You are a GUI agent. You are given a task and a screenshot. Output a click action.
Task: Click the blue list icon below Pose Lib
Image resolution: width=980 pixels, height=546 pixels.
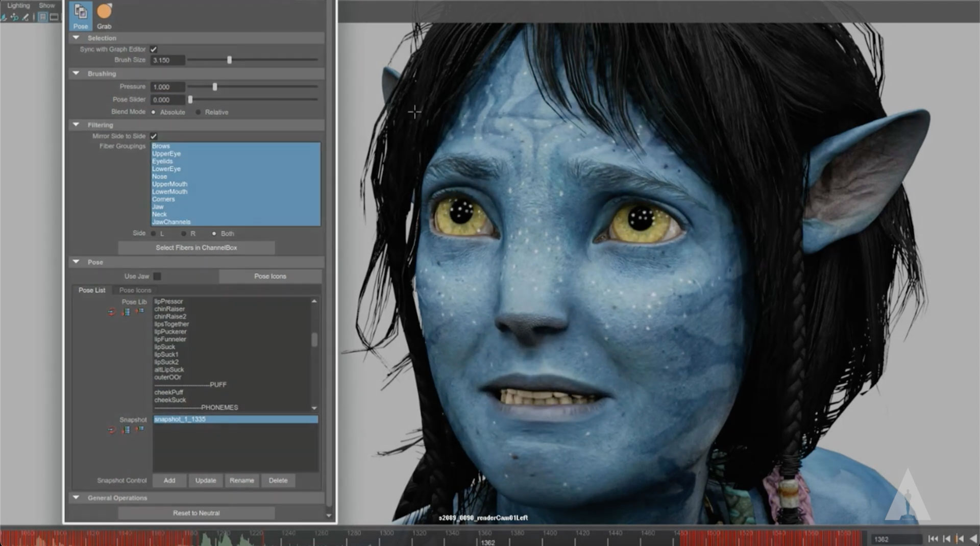pyautogui.click(x=126, y=312)
